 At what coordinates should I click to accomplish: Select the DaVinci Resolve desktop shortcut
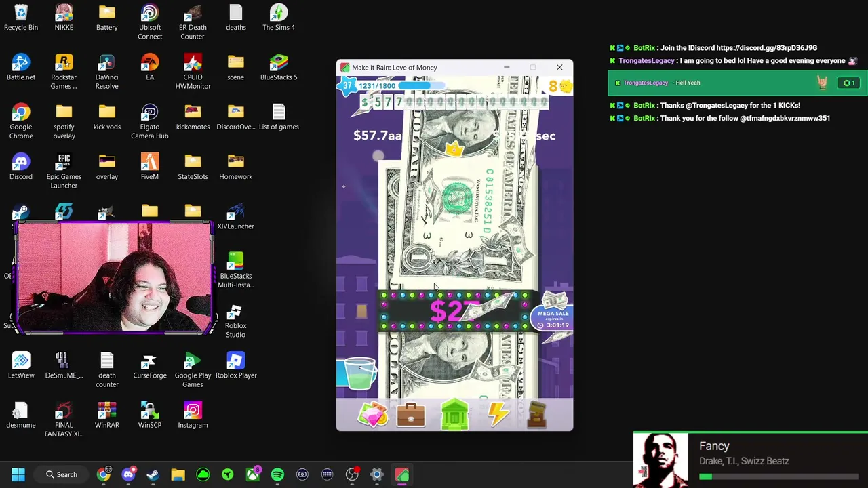(106, 72)
